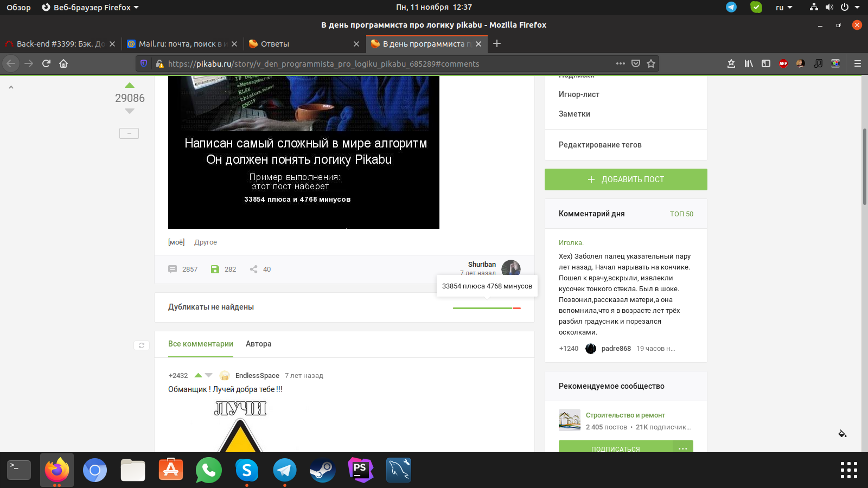Open the Firefox library icon

coord(749,63)
